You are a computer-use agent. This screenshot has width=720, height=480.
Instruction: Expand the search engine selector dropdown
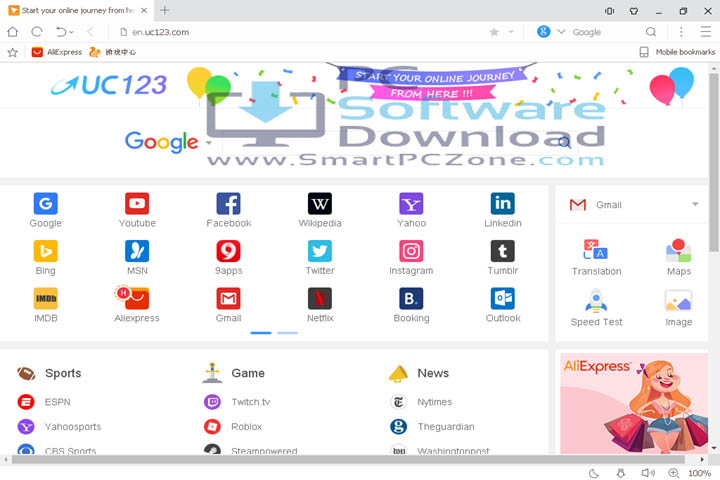[x=561, y=32]
